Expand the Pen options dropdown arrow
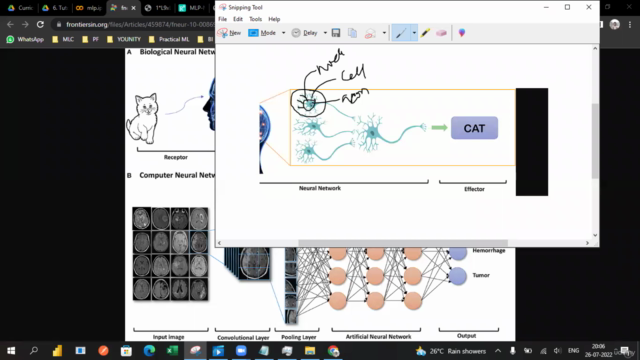This screenshot has width=640, height=360. click(414, 33)
